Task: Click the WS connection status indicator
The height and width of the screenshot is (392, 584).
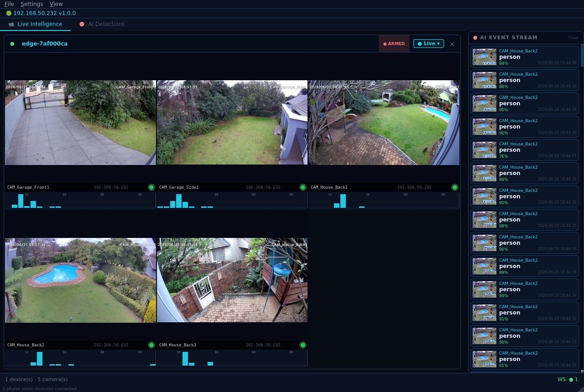Action: 568,379
